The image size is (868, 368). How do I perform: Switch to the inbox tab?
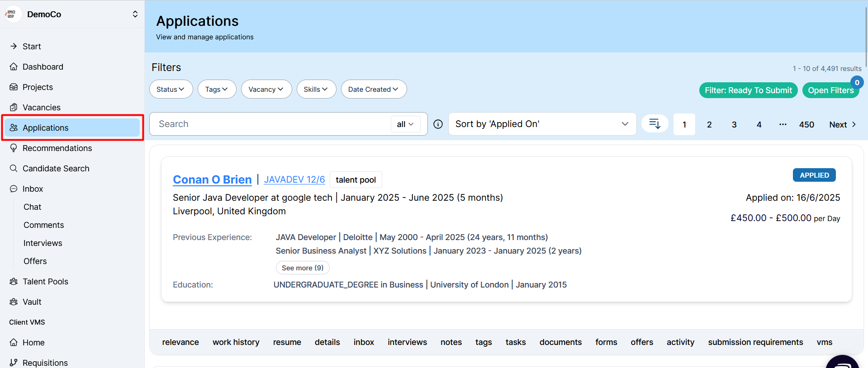click(364, 342)
